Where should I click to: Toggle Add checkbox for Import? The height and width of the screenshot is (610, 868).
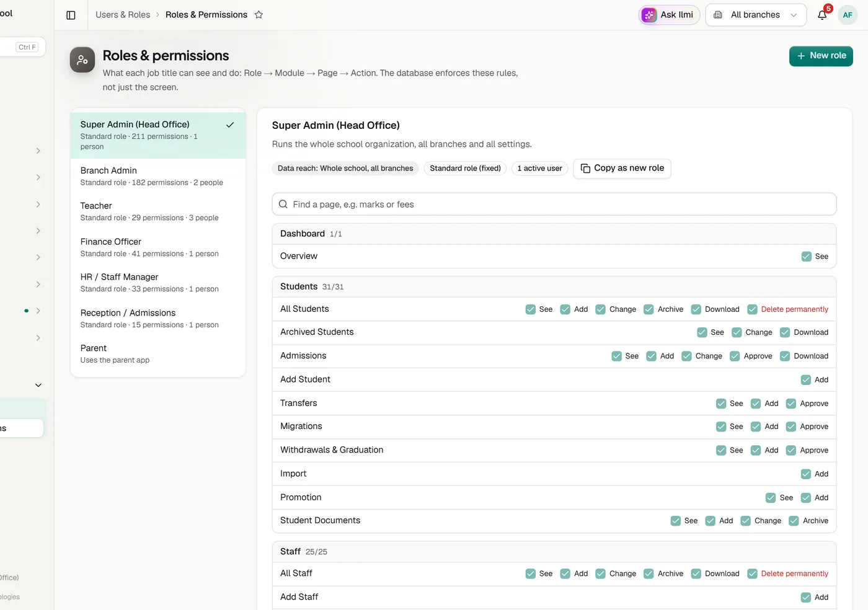click(x=806, y=474)
